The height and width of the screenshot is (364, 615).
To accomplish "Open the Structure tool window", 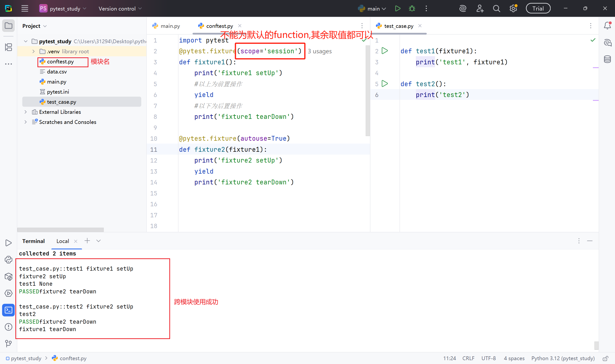I will 9,47.
